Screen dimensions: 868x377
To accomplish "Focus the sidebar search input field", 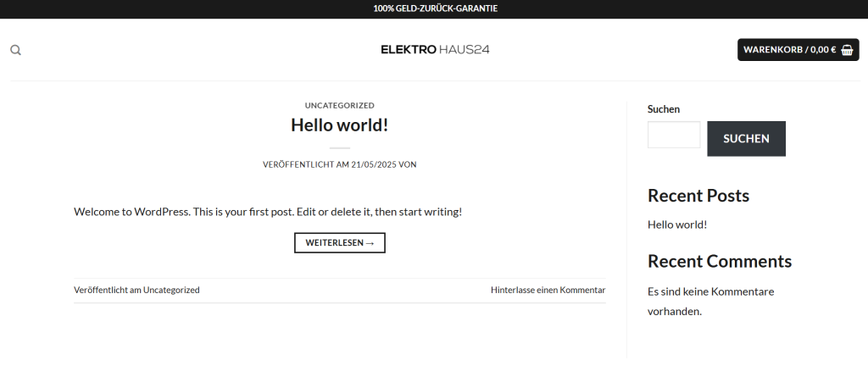I will (673, 136).
